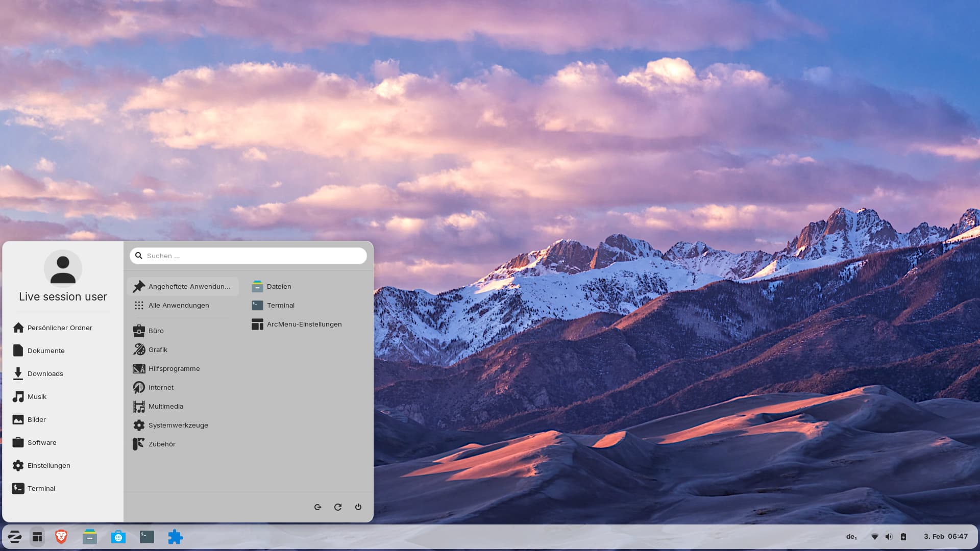Click the Zorin start menu icon
Viewport: 980px width, 551px height.
tap(15, 537)
